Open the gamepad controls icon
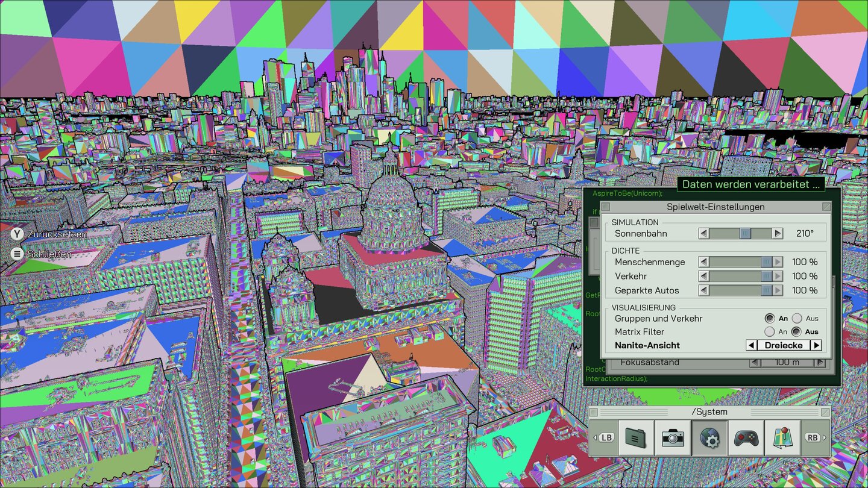Viewport: 868px width, 488px height. (x=746, y=438)
